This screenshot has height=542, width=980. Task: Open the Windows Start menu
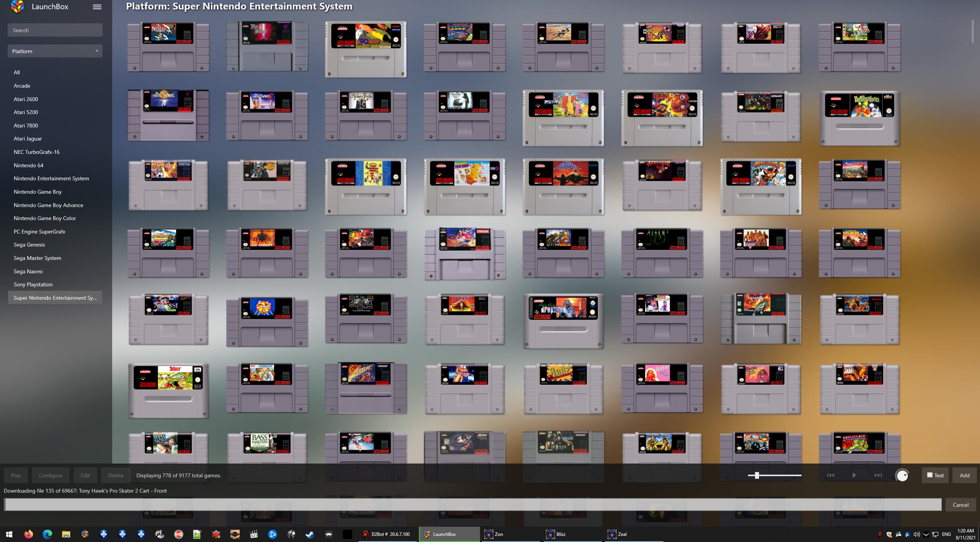[10, 534]
